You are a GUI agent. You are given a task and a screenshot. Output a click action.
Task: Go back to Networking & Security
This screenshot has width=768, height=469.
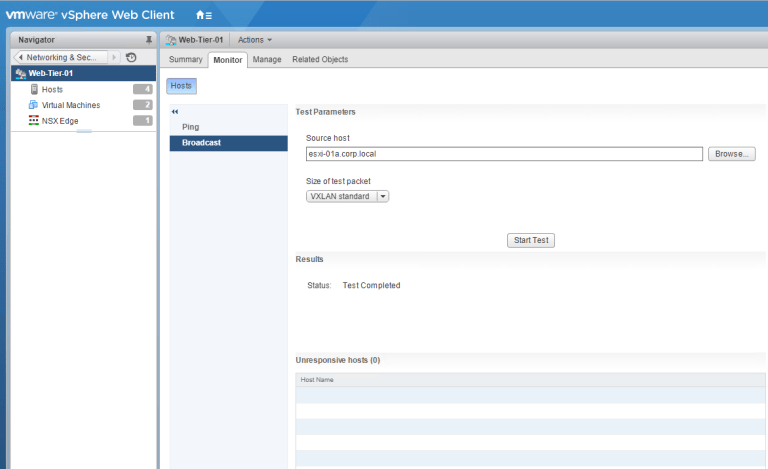pos(60,57)
